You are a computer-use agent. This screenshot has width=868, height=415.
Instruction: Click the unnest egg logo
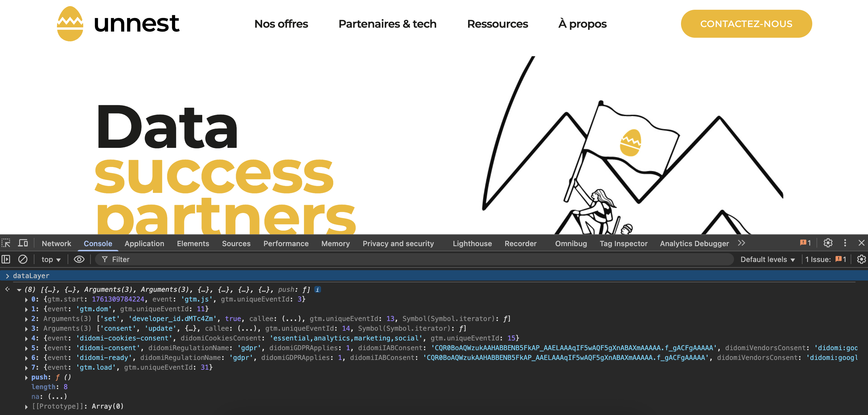click(70, 23)
